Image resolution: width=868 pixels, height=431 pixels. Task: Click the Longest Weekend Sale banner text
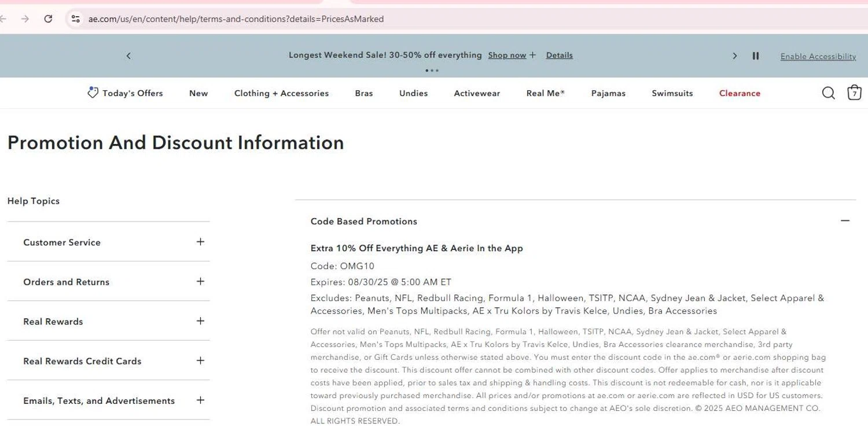[x=385, y=55]
